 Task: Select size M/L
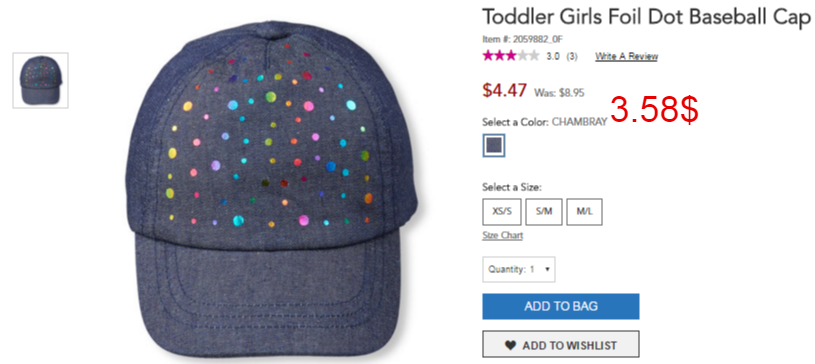584,212
